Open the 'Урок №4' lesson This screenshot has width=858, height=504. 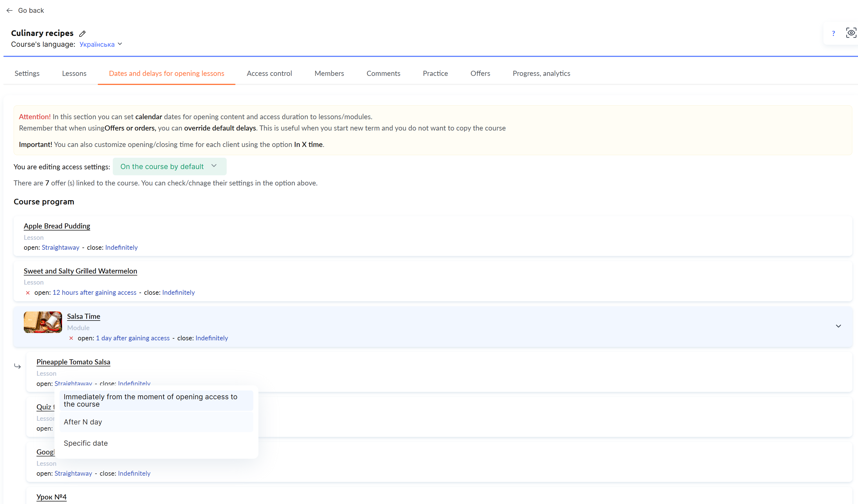coord(51,497)
